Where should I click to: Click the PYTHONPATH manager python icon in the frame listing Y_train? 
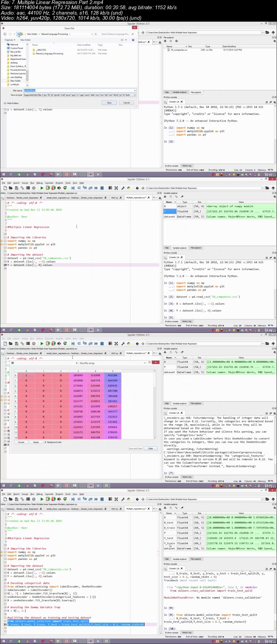click(x=128, y=499)
